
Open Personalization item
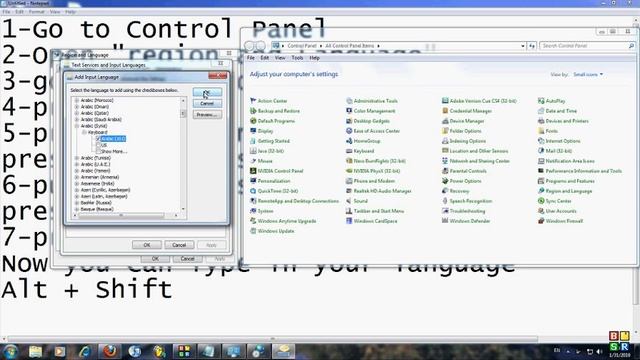[x=270, y=181]
